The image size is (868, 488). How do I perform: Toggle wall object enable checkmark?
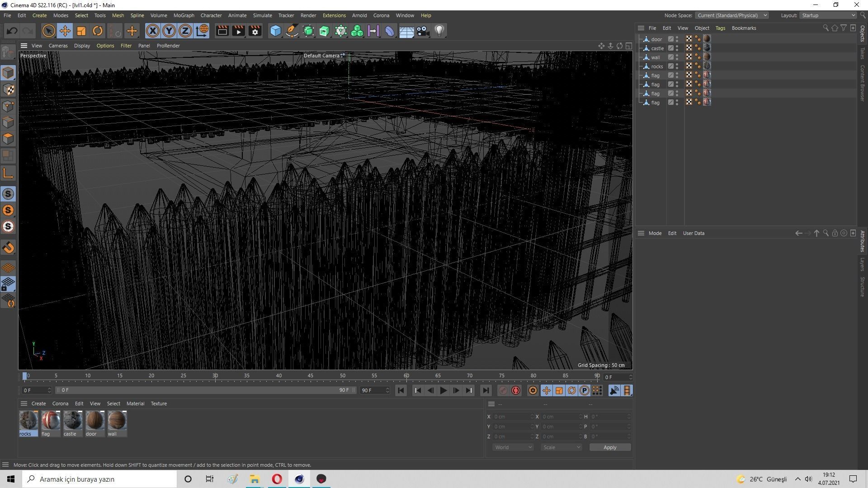click(671, 57)
